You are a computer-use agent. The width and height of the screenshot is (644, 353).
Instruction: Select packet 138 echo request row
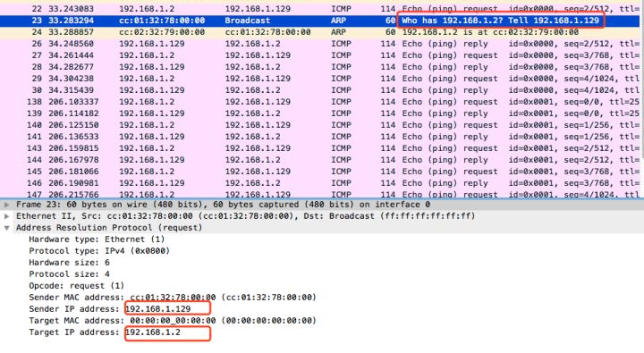(x=320, y=102)
